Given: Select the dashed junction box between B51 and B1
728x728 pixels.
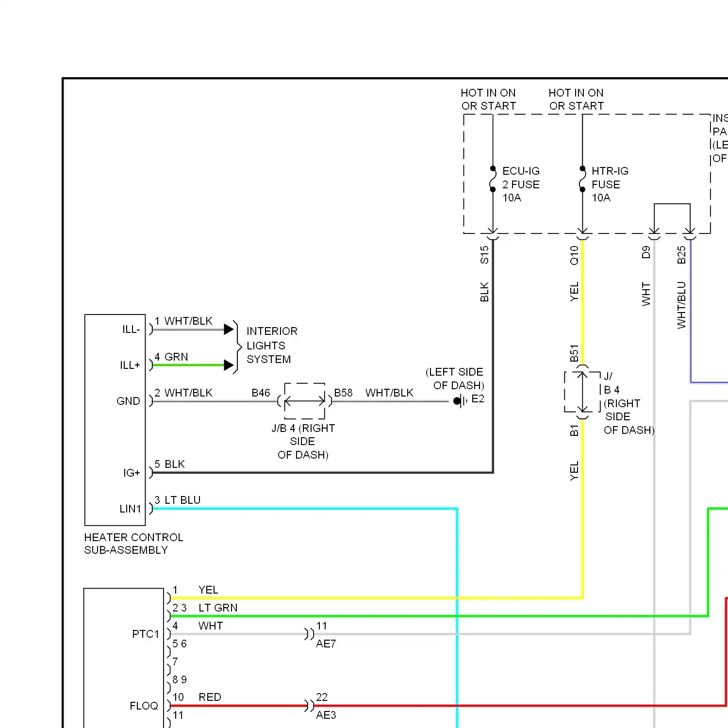Looking at the screenshot, I should click(582, 392).
